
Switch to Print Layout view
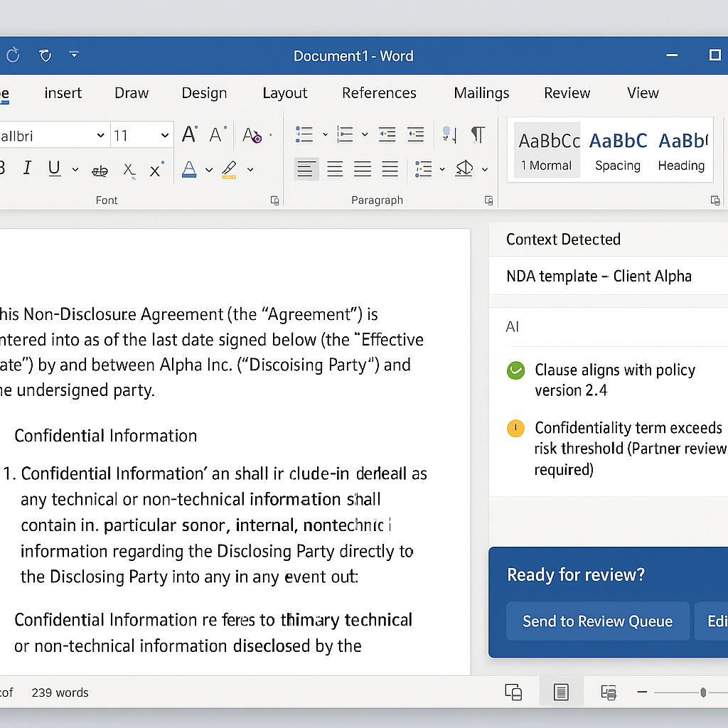coord(561,692)
